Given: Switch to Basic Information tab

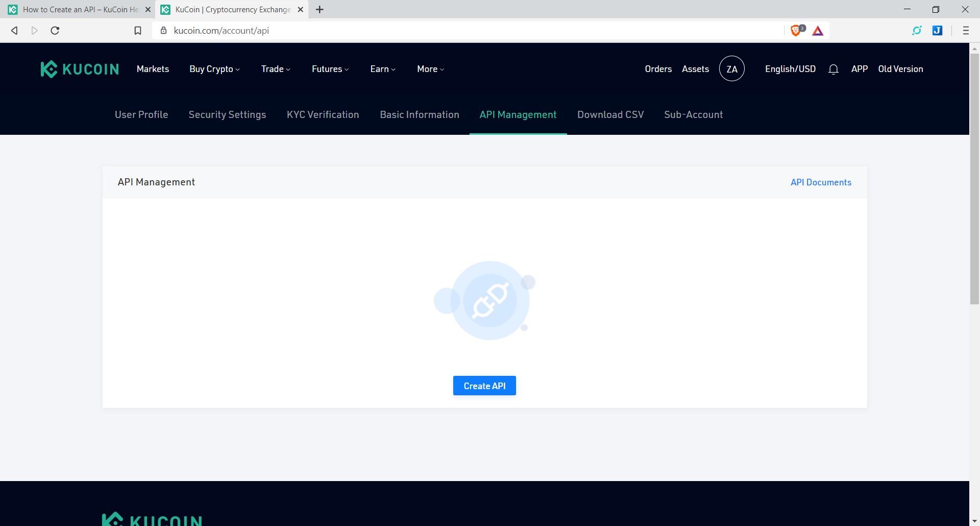Looking at the screenshot, I should click(420, 114).
